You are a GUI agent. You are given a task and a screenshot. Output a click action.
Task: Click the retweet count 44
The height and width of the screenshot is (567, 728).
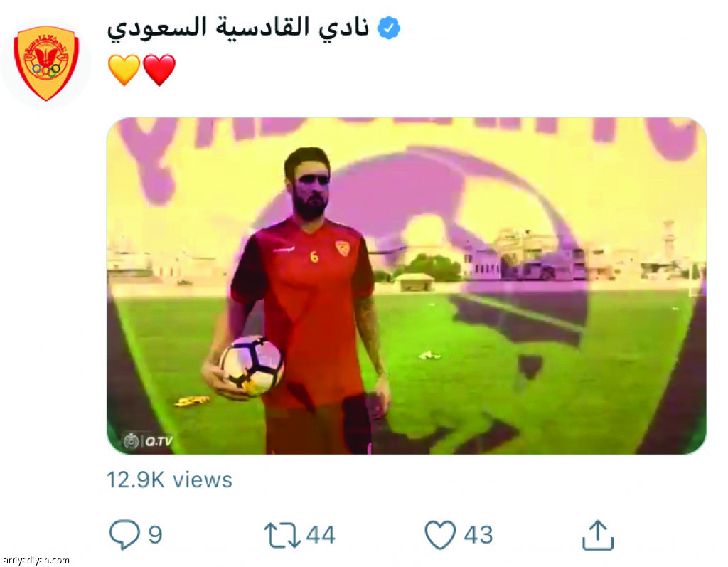(x=321, y=535)
